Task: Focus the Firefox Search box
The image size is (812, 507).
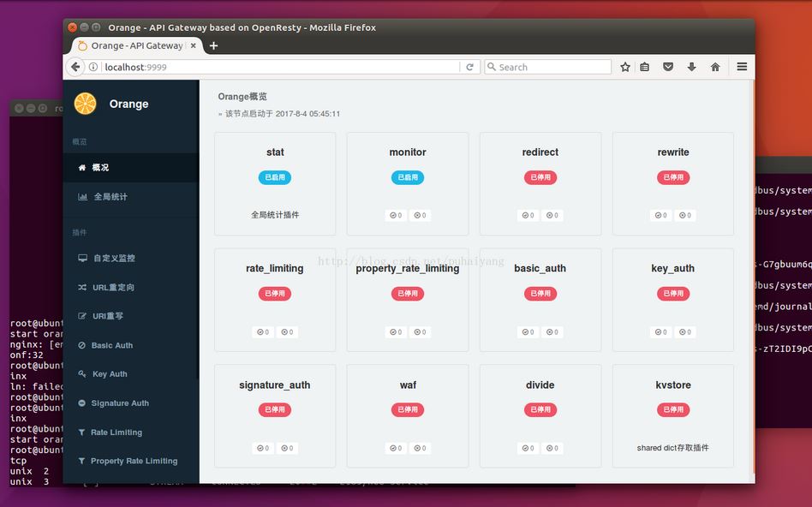Action: coord(548,67)
